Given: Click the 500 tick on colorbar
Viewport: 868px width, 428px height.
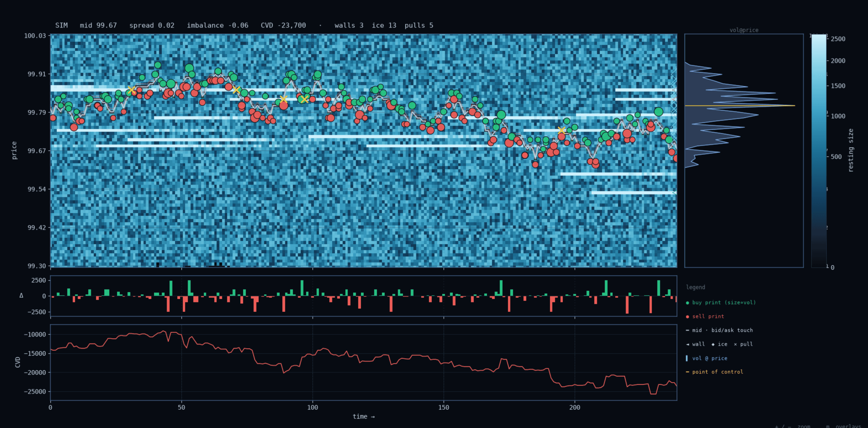Looking at the screenshot, I should pos(836,157).
